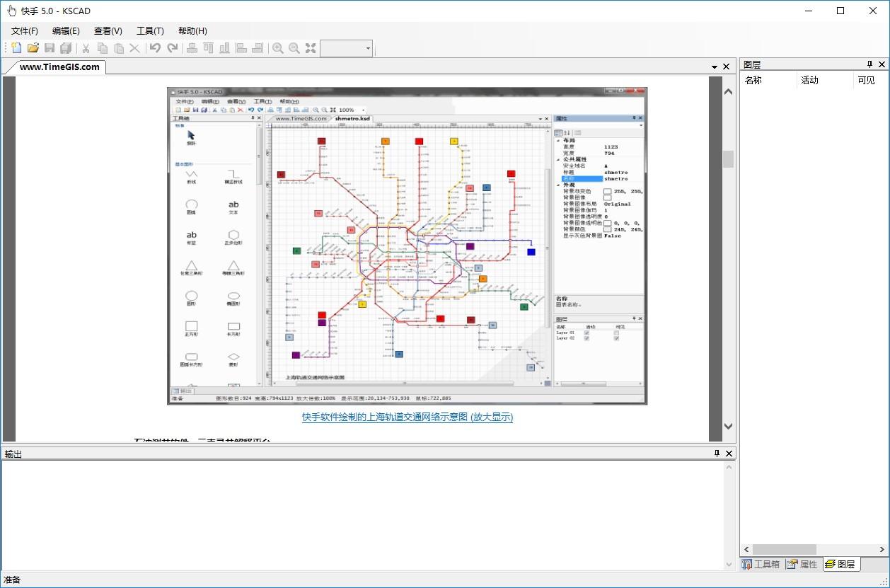
Task: Click the align-left toolbar icon
Action: (x=241, y=48)
